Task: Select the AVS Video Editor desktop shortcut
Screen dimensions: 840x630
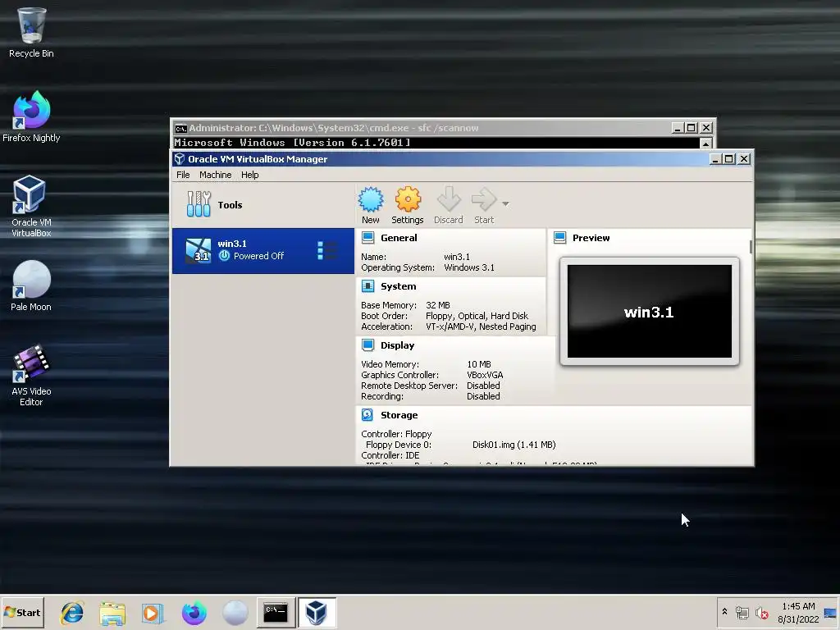Action: point(31,375)
